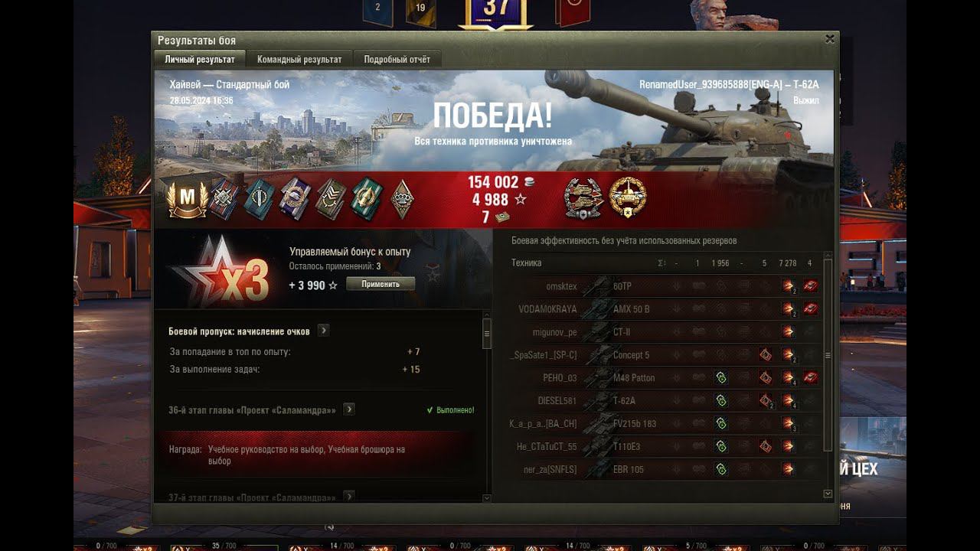Click the crossed swords ribbon icon
This screenshot has width=980, height=551.
click(225, 199)
